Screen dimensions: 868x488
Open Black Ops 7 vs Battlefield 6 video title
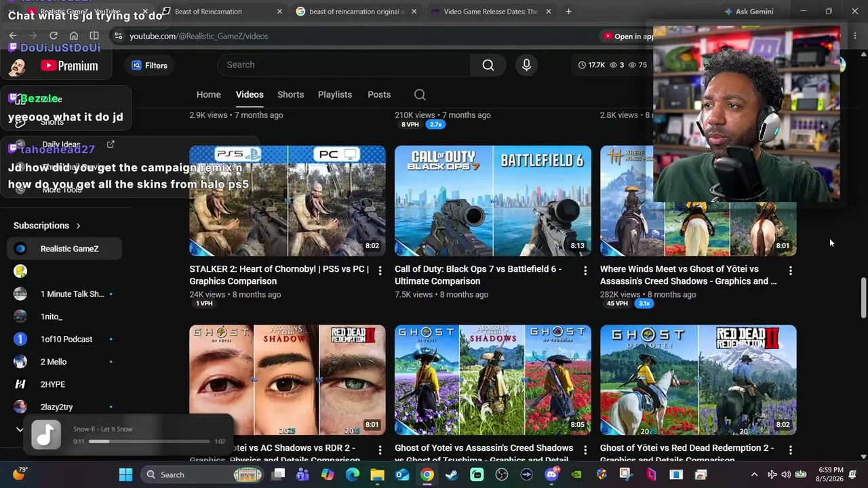click(x=478, y=275)
